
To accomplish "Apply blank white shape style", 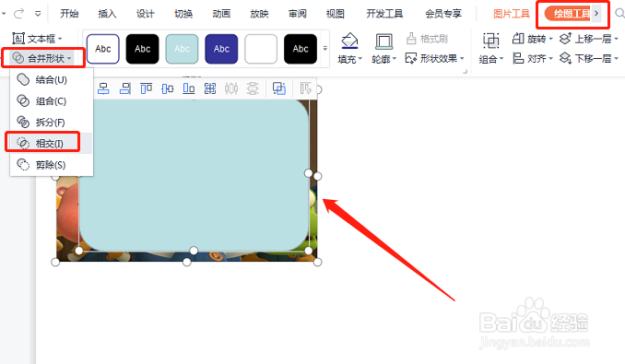I will (x=261, y=49).
